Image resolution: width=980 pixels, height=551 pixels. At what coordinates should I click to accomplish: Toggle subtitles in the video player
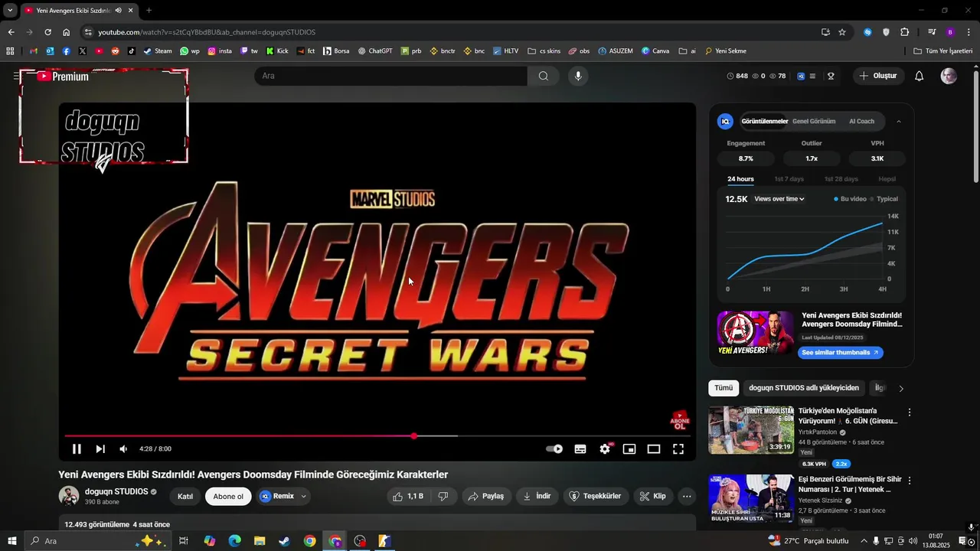(580, 449)
